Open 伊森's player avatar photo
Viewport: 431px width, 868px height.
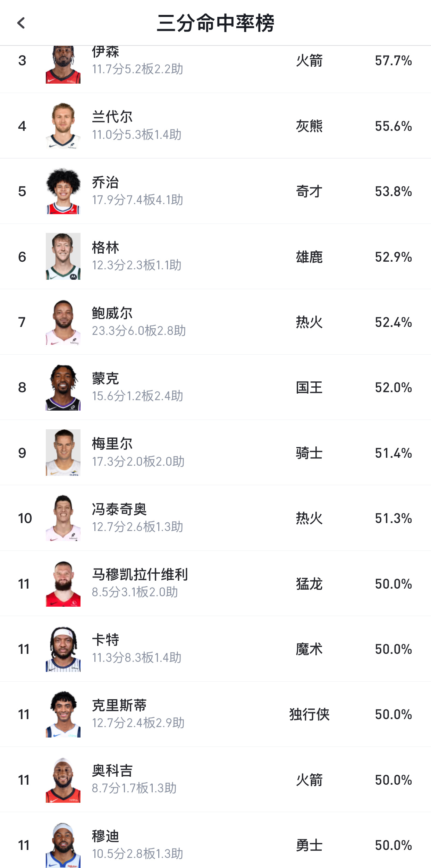63,65
